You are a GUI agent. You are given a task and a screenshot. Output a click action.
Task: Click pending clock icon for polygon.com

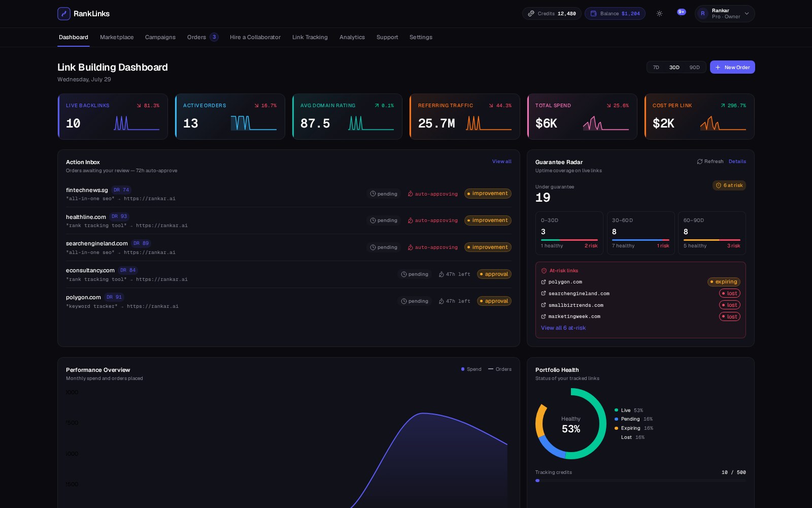[x=404, y=301]
